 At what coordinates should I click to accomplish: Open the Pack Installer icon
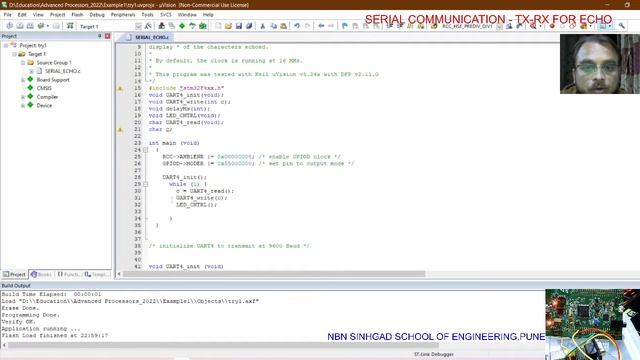point(202,26)
